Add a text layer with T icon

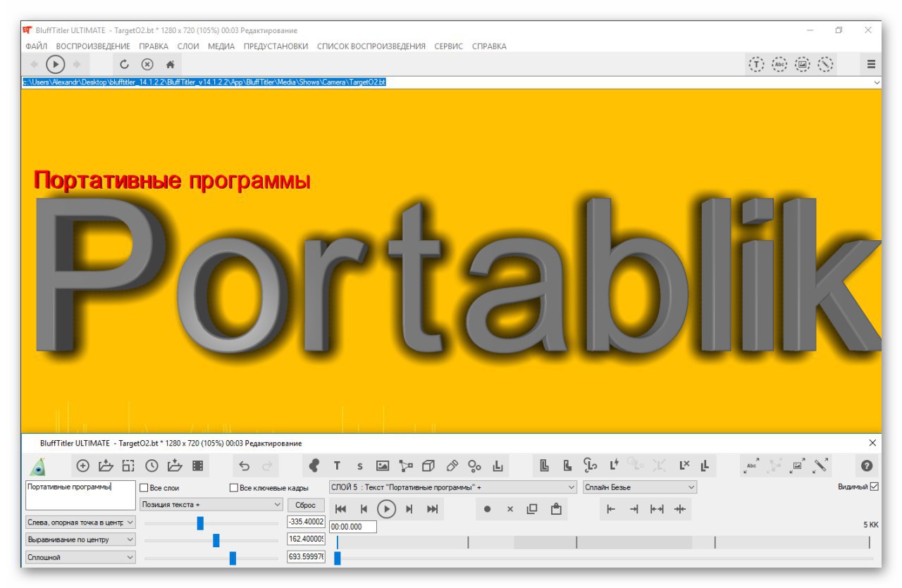coord(337,465)
